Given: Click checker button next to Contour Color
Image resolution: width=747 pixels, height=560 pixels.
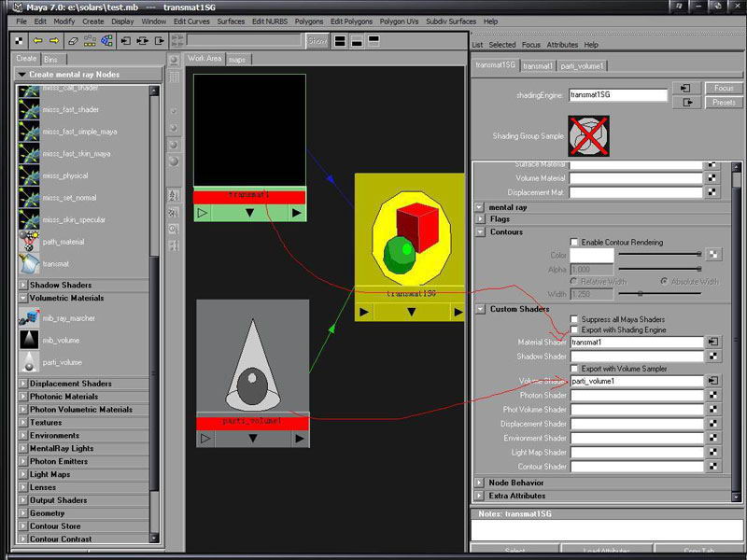Looking at the screenshot, I should 713,254.
